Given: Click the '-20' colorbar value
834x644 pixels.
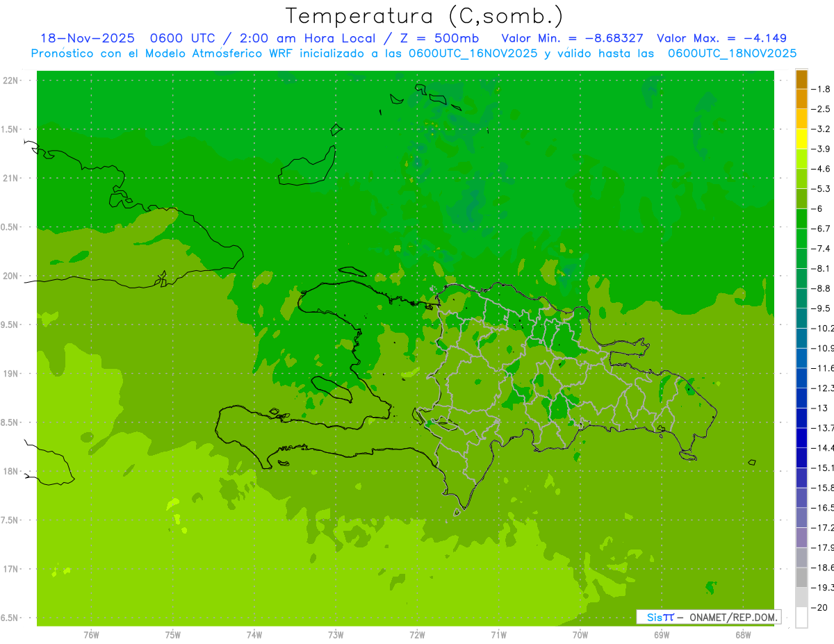Looking at the screenshot, I should pos(820,607).
